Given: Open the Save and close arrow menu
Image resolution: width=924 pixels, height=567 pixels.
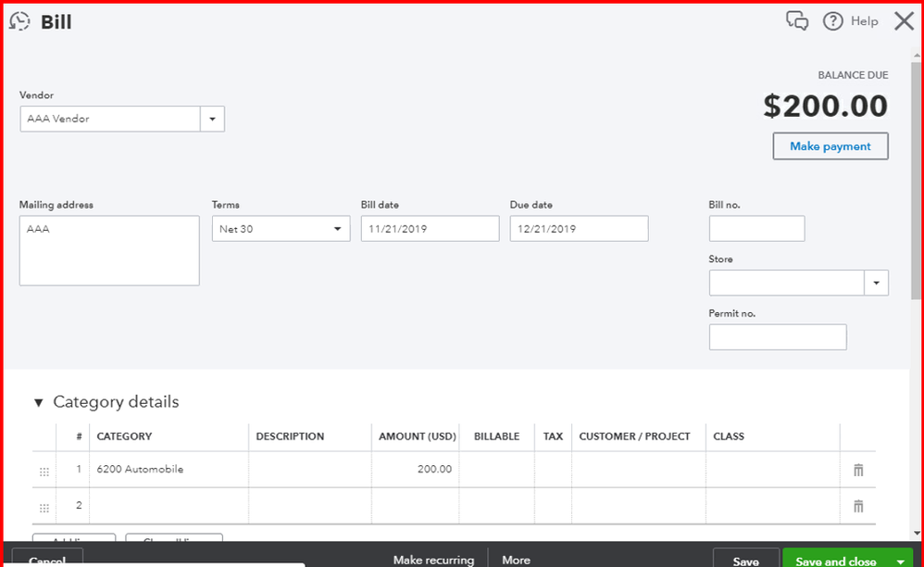Looking at the screenshot, I should tap(901, 561).
